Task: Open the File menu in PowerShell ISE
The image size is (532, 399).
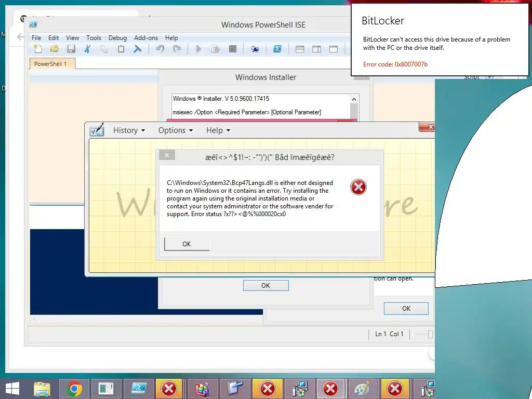Action: [36, 37]
